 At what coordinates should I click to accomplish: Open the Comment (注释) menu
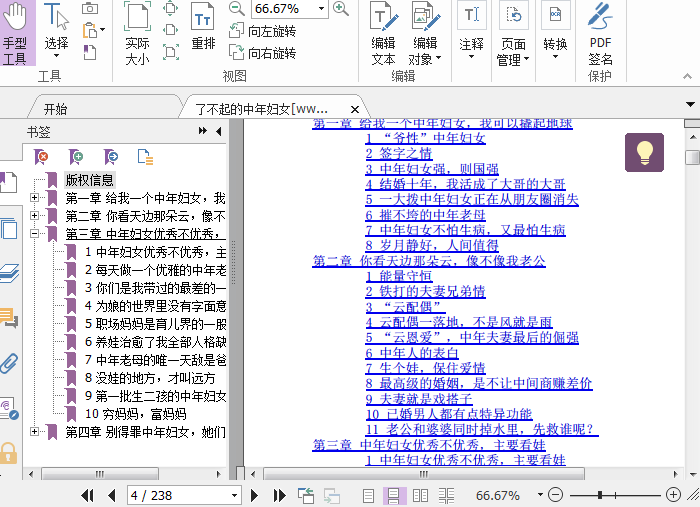click(471, 31)
